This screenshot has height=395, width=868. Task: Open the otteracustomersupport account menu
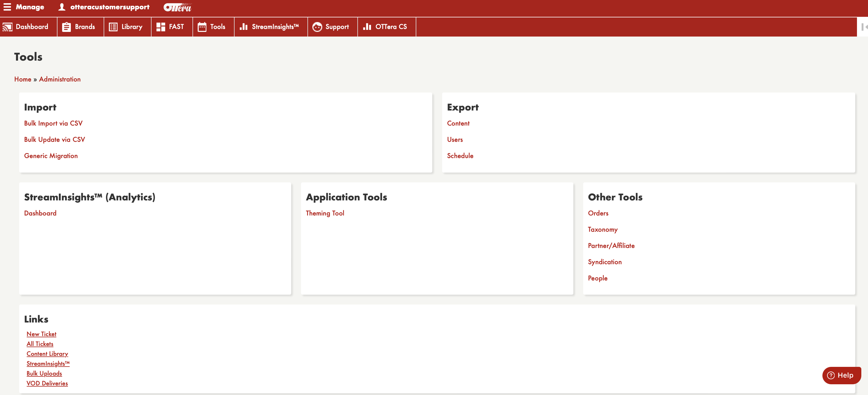coord(109,7)
